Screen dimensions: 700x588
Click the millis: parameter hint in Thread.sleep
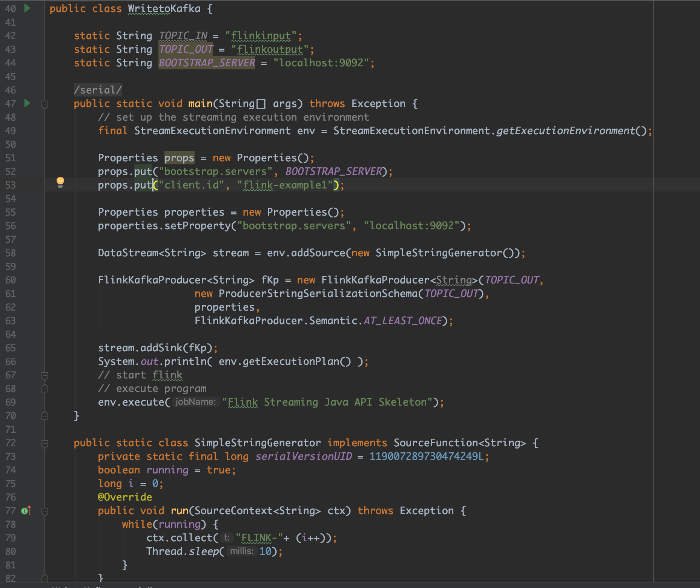241,551
